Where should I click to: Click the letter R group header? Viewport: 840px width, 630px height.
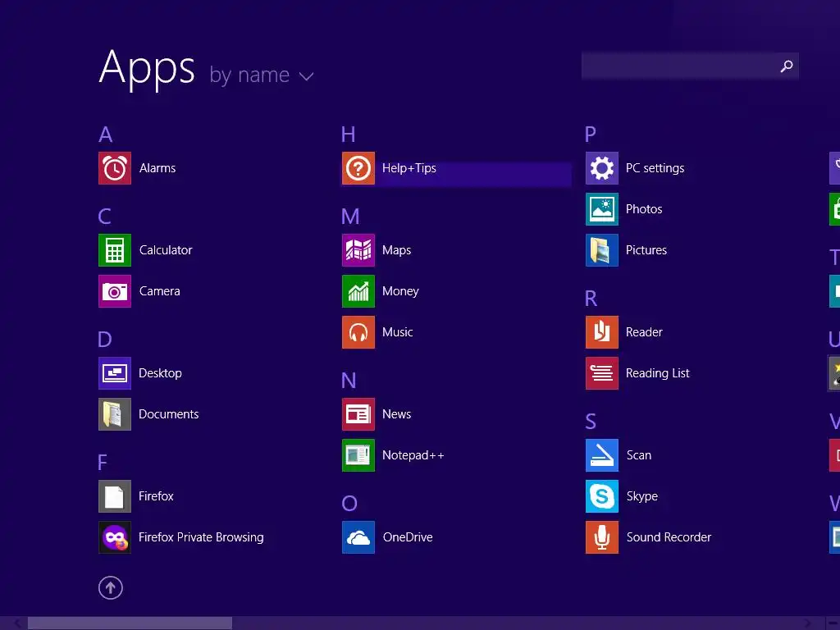pos(591,299)
